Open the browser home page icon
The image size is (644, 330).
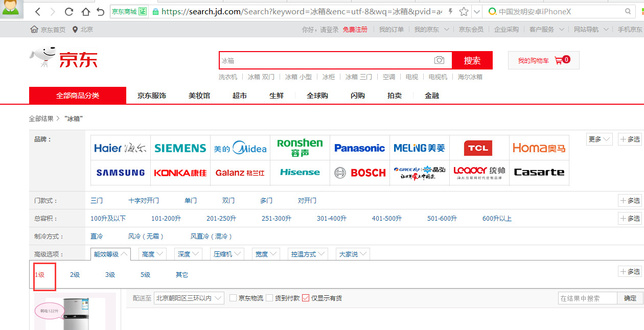pos(85,11)
